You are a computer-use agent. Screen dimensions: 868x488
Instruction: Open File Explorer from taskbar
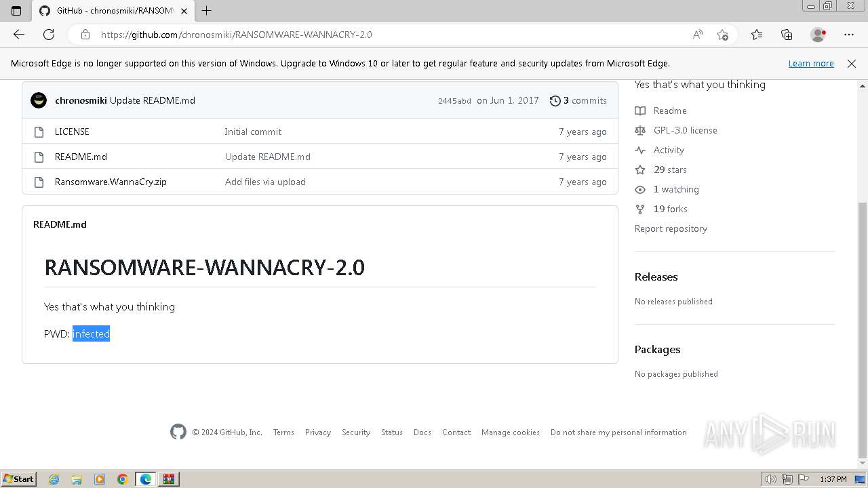(x=77, y=479)
